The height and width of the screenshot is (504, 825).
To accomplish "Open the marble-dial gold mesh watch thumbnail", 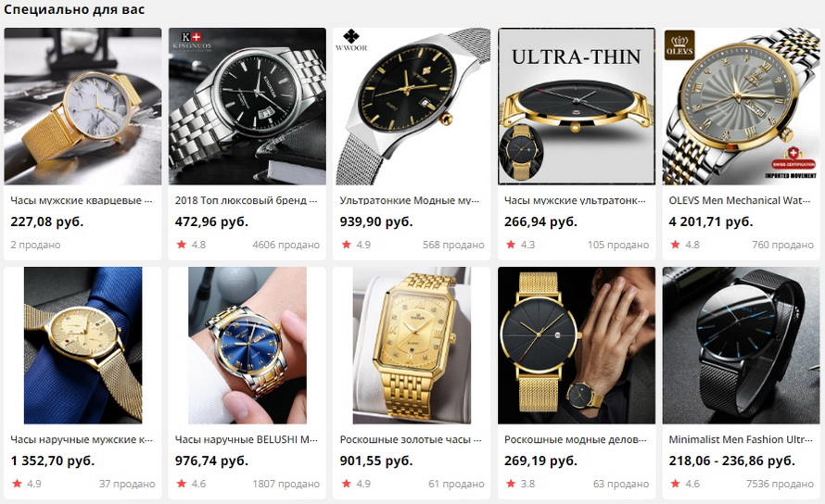I will [x=82, y=107].
